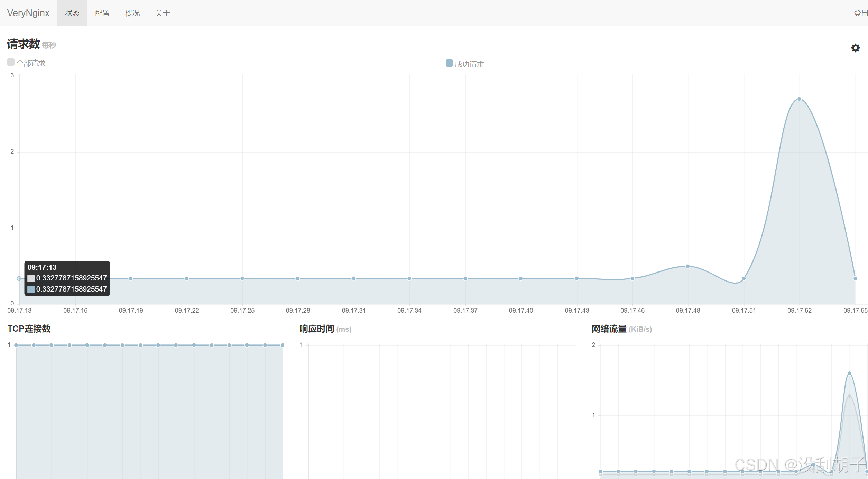Click the peak data point at 09:17:52
The width and height of the screenshot is (868, 479).
pyautogui.click(x=799, y=99)
